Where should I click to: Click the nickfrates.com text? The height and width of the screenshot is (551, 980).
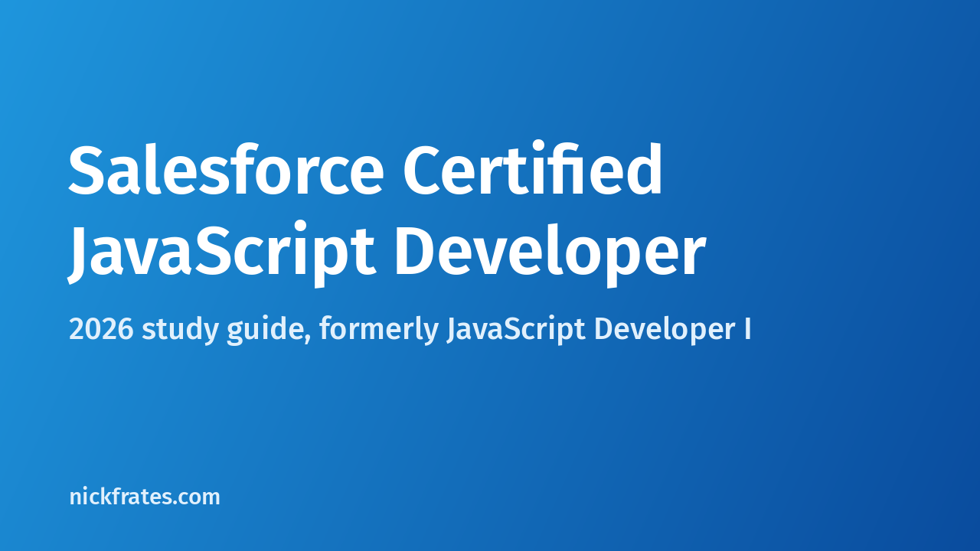coord(145,497)
